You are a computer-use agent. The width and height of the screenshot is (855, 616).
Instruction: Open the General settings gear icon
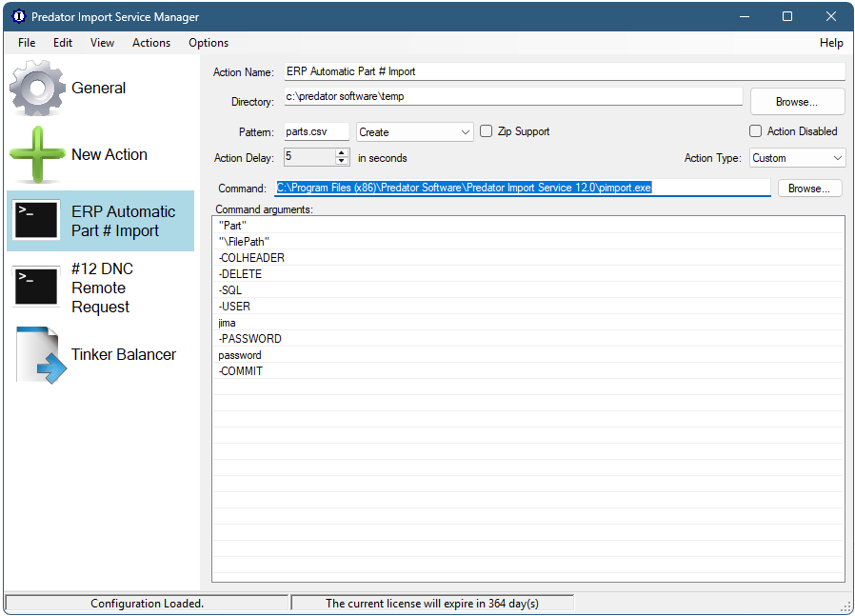[x=36, y=89]
